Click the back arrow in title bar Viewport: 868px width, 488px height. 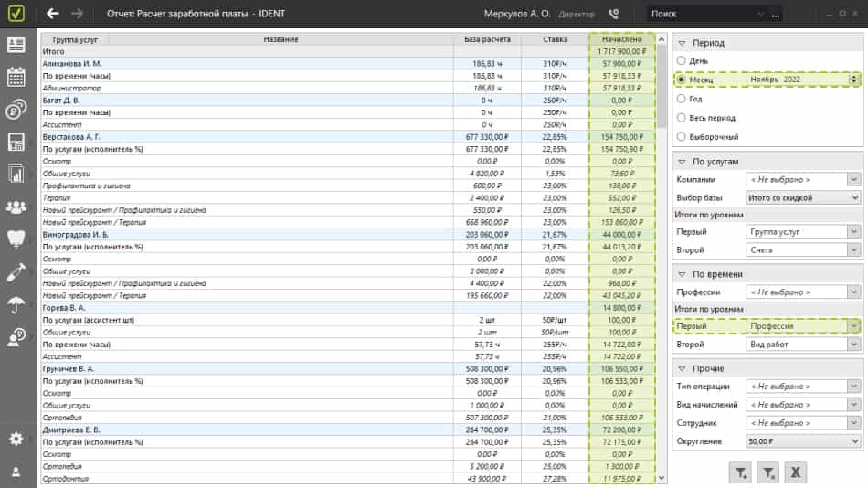tap(52, 14)
